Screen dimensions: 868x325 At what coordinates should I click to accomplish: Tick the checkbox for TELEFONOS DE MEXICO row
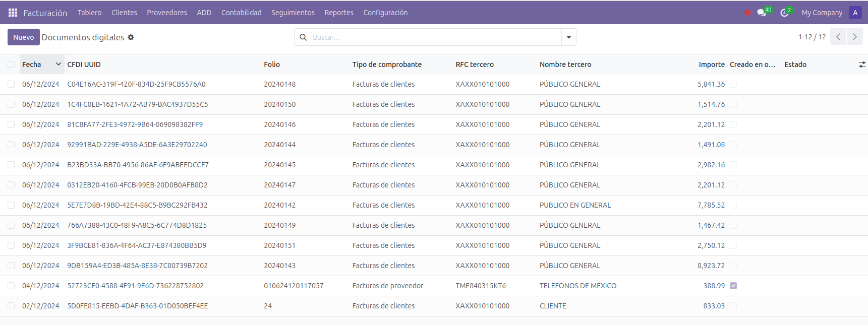(x=11, y=286)
